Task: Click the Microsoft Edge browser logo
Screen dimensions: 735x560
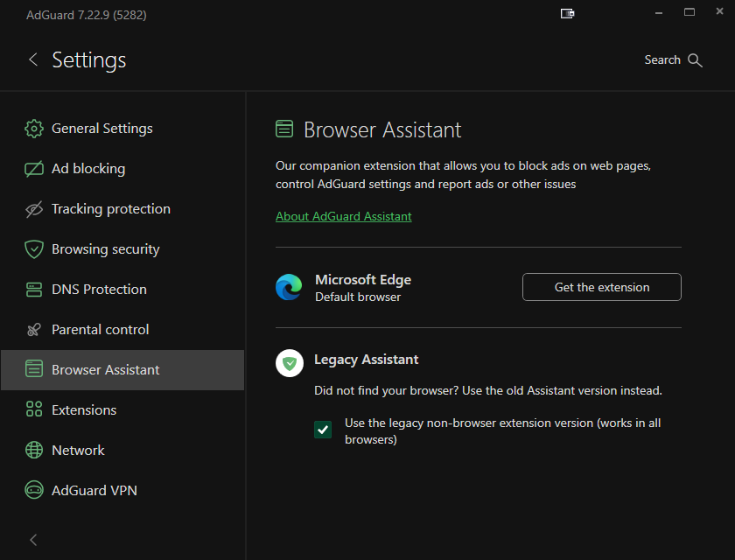Action: [289, 287]
